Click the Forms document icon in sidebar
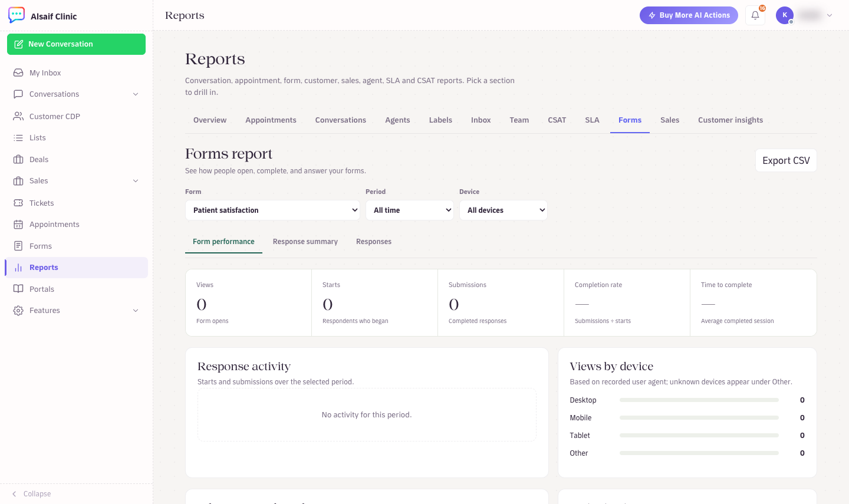 [18, 246]
